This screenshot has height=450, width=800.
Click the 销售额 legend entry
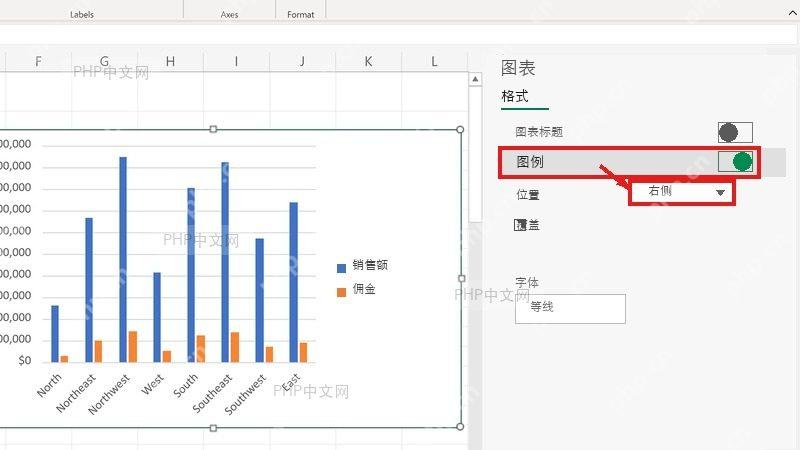pos(363,265)
